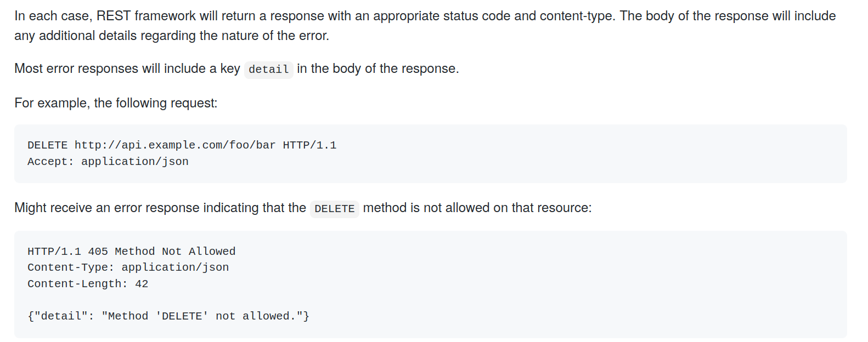Click the 'Most error responses will include' sentence
This screenshot has width=868, height=342.
point(127,69)
